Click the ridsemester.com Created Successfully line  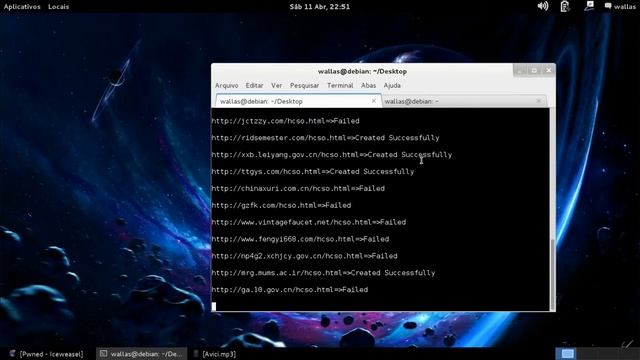coord(325,138)
